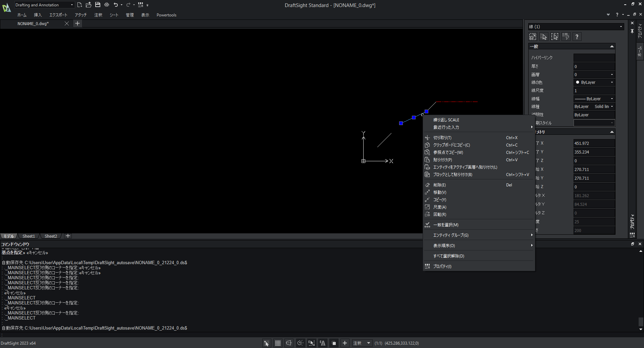Open the 線の色 ByLayer color dropdown
644x348 pixels.
click(594, 82)
